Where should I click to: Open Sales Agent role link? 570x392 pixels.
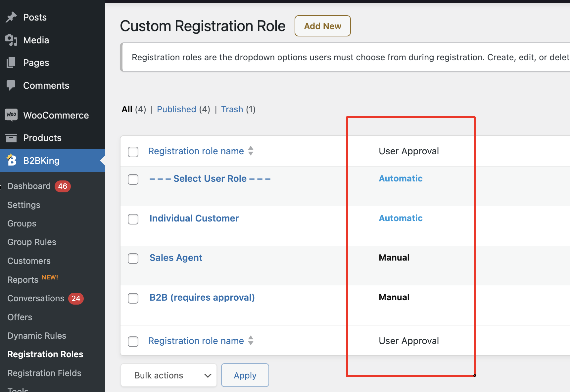pyautogui.click(x=176, y=258)
